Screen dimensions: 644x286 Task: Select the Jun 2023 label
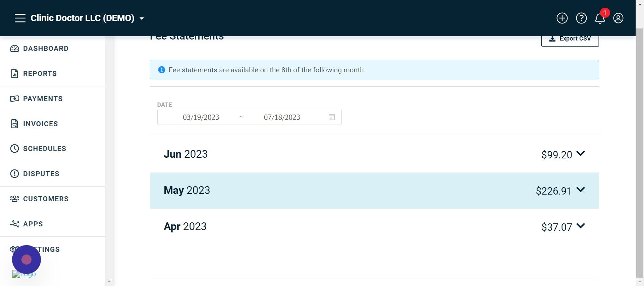coord(185,154)
